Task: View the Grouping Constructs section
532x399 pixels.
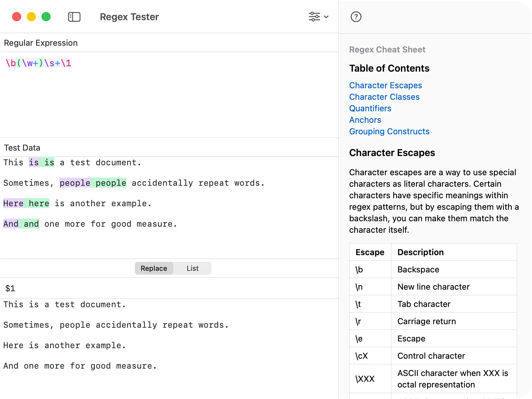Action: [x=389, y=131]
